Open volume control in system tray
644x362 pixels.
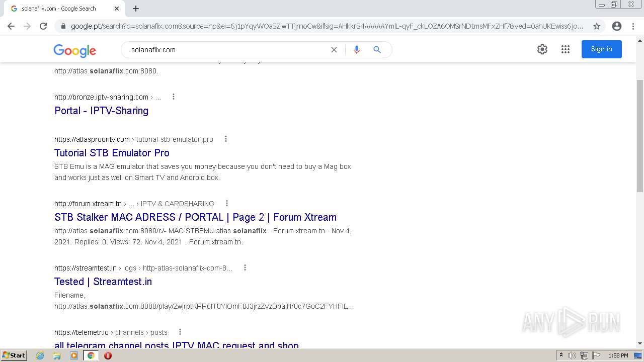coord(572,355)
